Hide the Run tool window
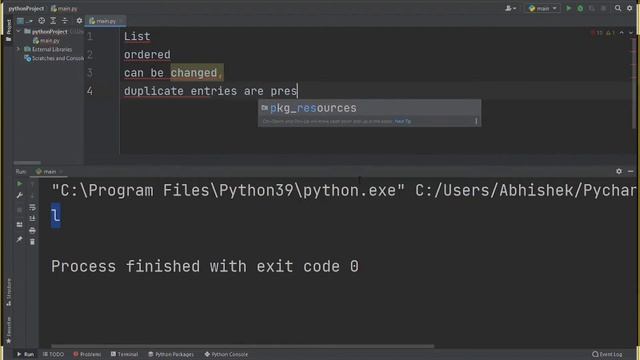The width and height of the screenshot is (640, 360). coord(631,171)
